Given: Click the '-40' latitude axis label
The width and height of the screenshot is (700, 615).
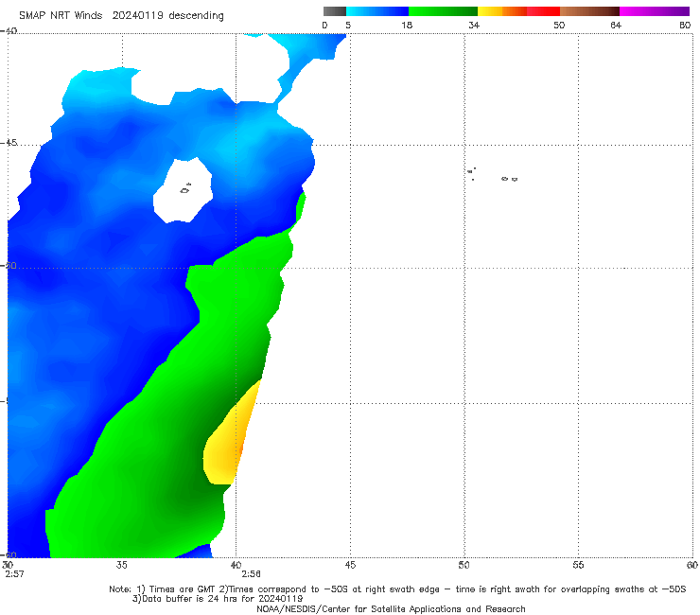Looking at the screenshot, I should [x=9, y=31].
